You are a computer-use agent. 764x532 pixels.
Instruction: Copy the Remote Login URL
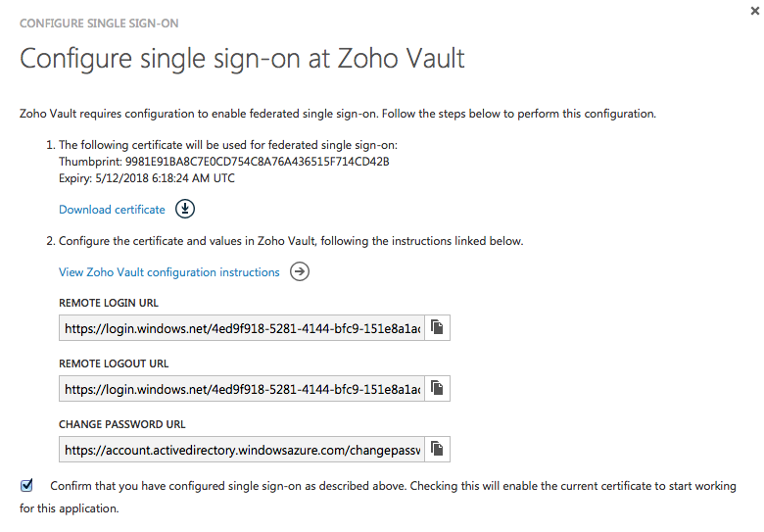pos(438,328)
